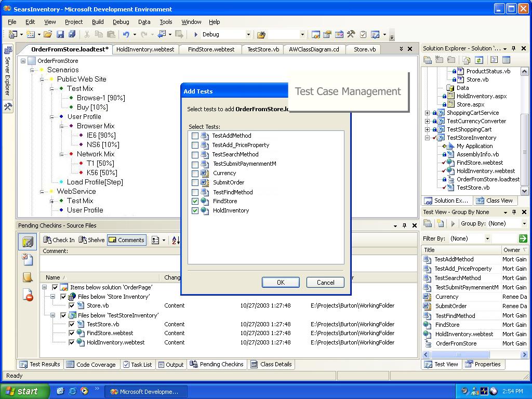Click the Copy toolbar icon

pyautogui.click(x=99, y=34)
